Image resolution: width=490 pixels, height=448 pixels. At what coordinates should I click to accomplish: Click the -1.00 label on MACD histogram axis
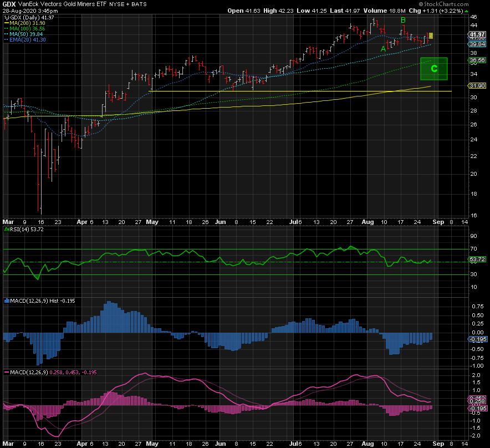point(477,366)
